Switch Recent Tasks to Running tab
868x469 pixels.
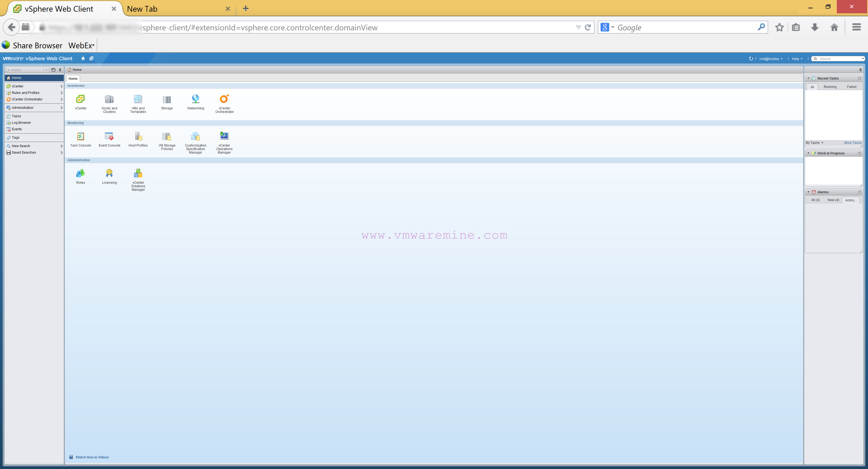tap(829, 87)
